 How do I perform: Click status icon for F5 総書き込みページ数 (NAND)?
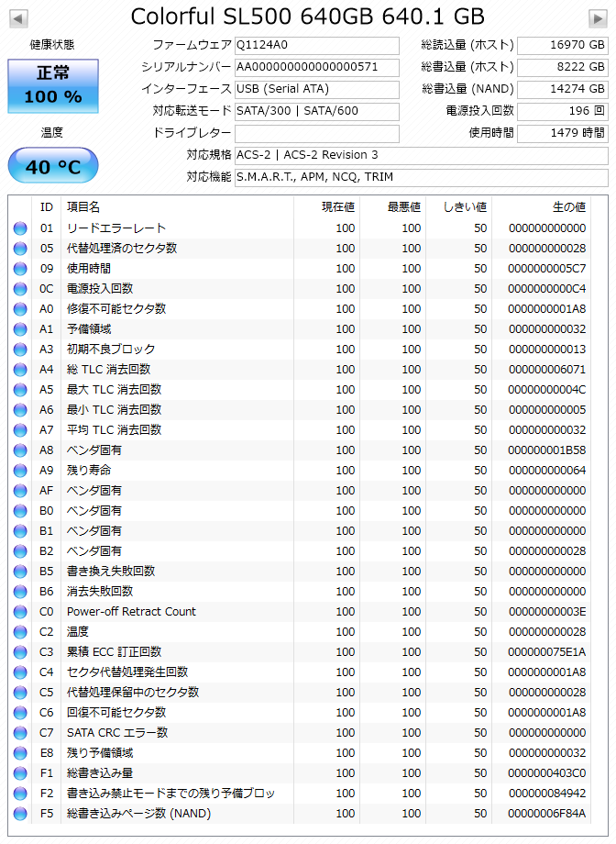point(20,814)
